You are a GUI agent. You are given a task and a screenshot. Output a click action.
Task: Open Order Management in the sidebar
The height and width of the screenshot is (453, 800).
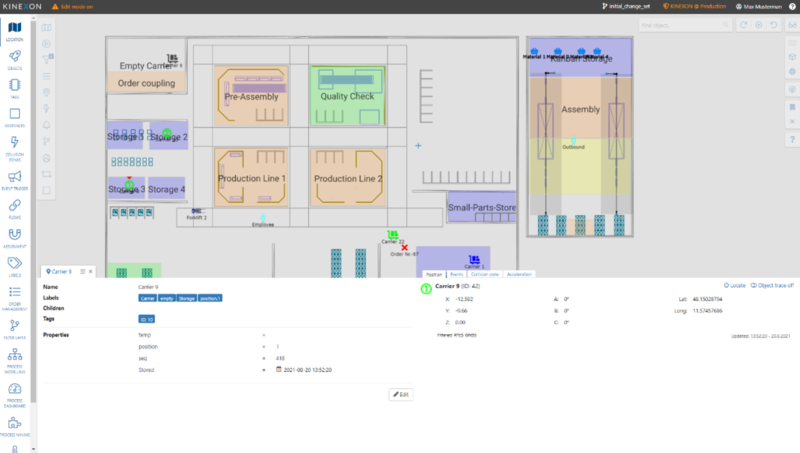coord(15,296)
